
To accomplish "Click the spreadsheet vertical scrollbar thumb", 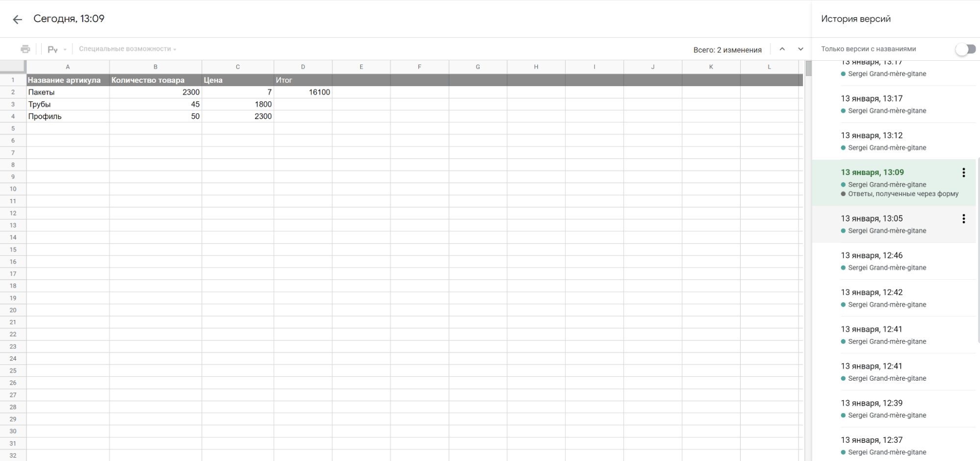I will tap(808, 69).
